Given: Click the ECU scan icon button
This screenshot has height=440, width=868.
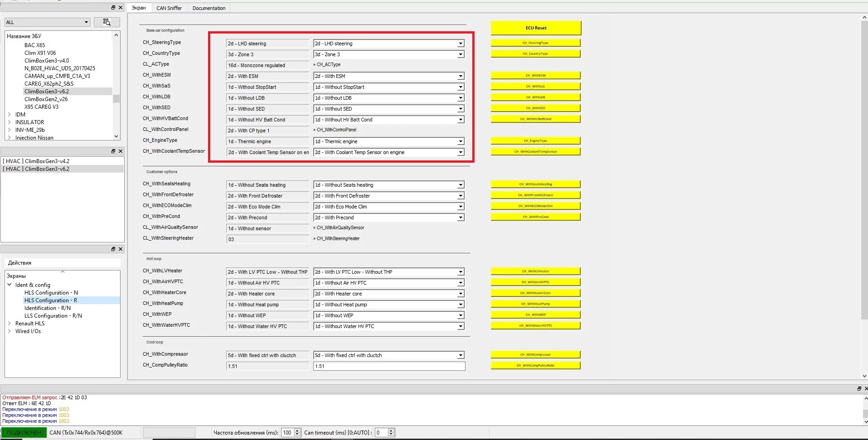Looking at the screenshot, I should [x=107, y=22].
